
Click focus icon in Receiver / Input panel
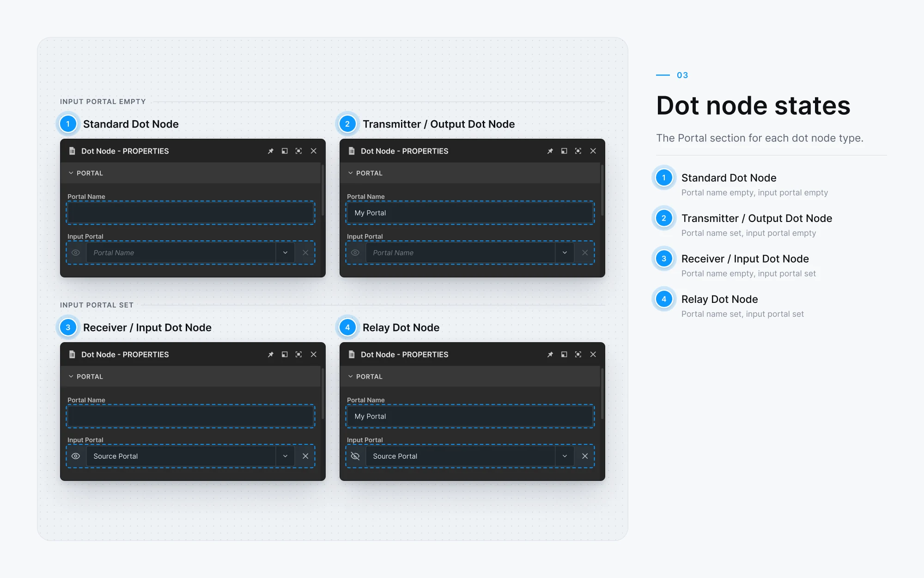click(x=299, y=355)
